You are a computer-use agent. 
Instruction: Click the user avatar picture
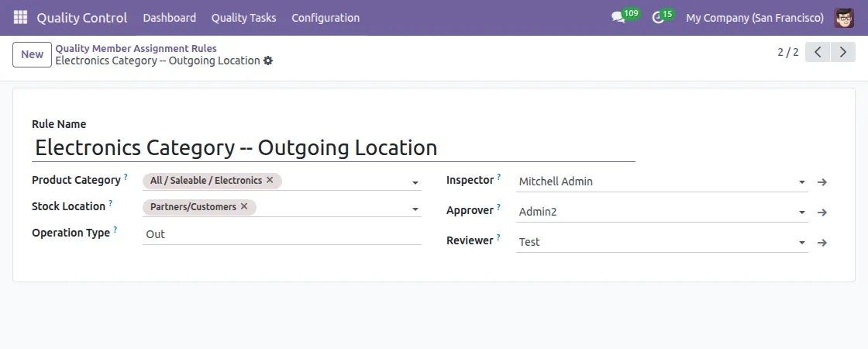point(844,17)
